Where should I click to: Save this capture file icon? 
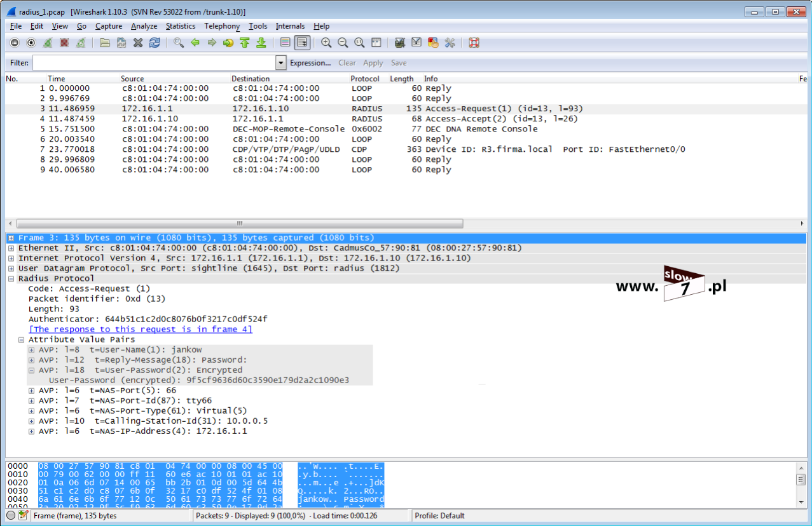tap(121, 43)
